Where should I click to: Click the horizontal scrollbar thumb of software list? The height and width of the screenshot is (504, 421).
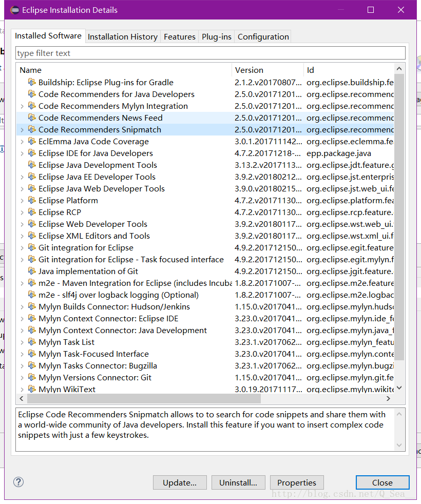[144, 399]
